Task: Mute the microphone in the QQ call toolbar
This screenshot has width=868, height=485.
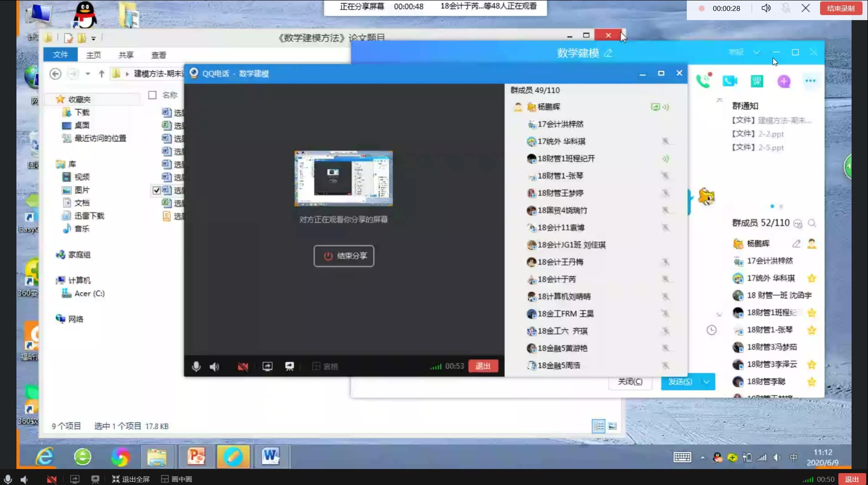Action: pyautogui.click(x=196, y=366)
